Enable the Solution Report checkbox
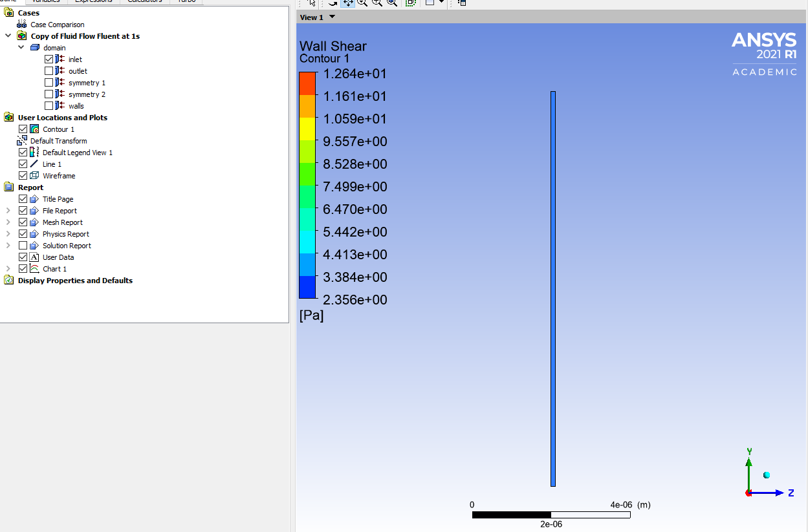The image size is (808, 532). 23,246
